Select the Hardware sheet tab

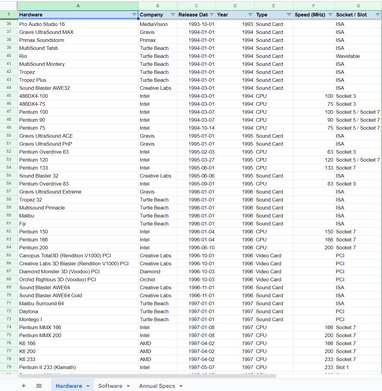click(x=69, y=386)
